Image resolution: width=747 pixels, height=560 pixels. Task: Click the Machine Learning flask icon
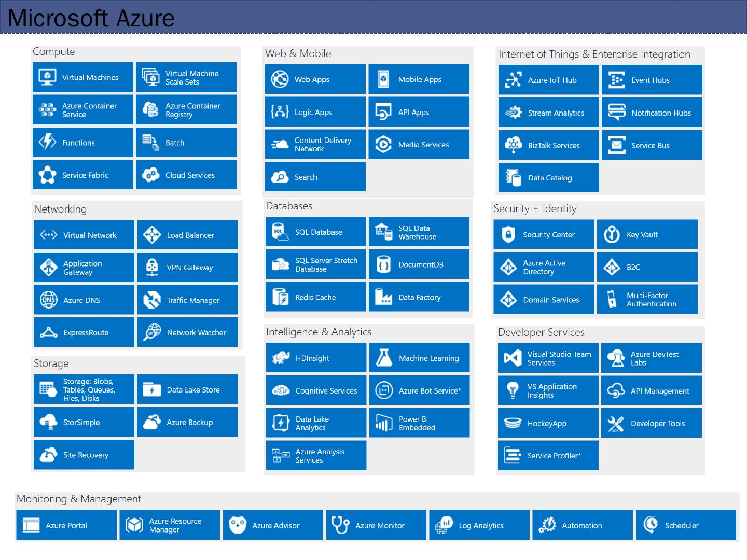click(x=384, y=358)
